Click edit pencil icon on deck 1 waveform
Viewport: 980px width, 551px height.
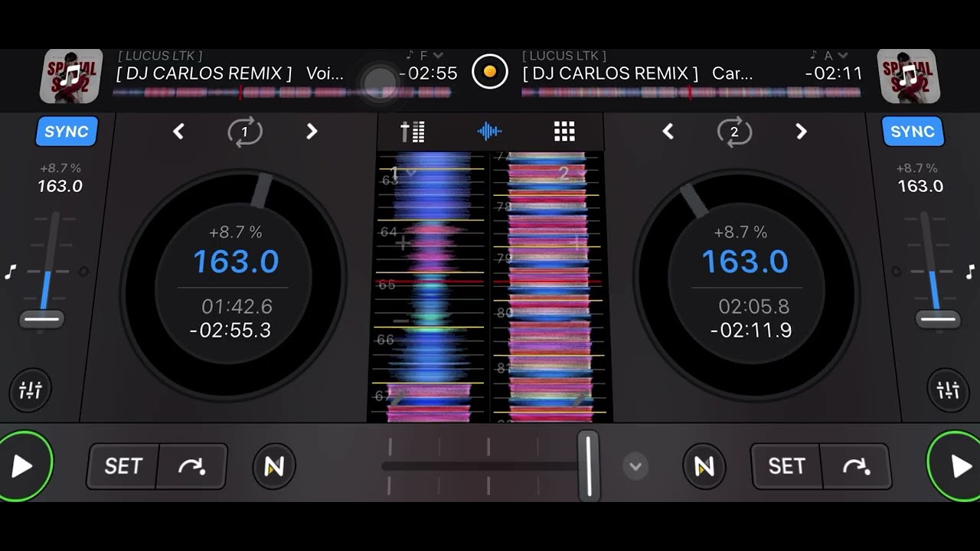398,397
